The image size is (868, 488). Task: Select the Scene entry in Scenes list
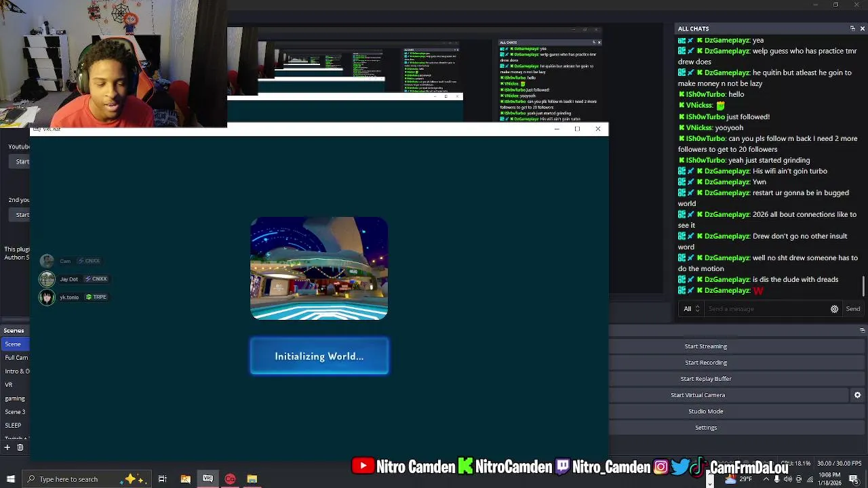[x=15, y=344]
